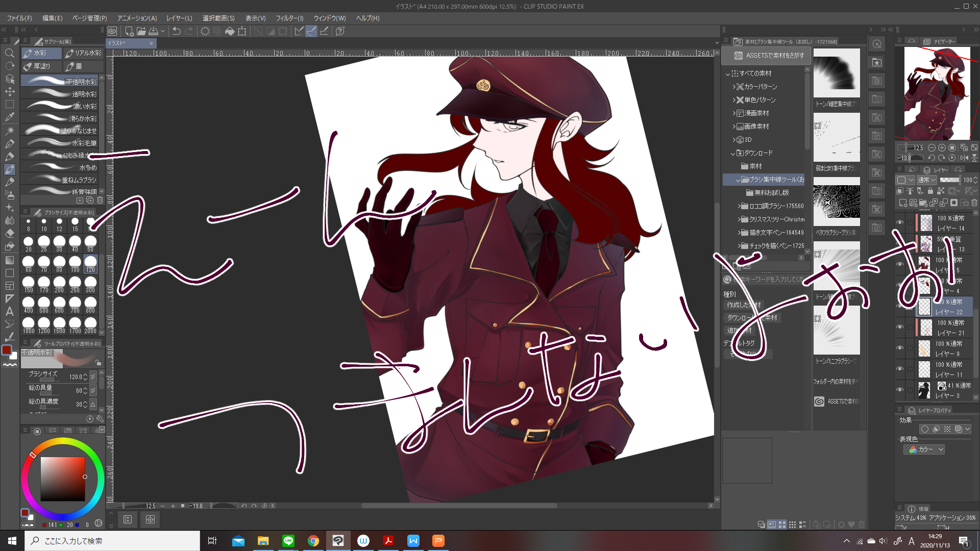The width and height of the screenshot is (980, 551).
Task: Open the フィルター menu
Action: pyautogui.click(x=289, y=18)
